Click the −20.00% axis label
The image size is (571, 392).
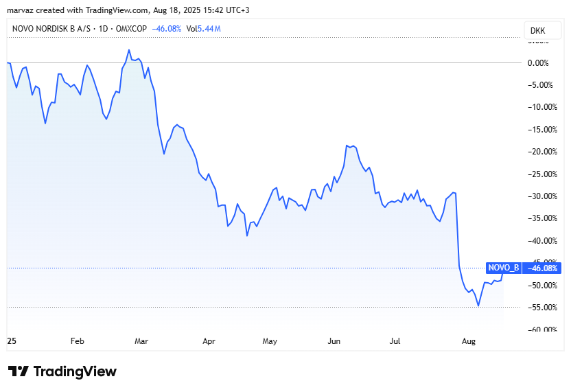tap(543, 152)
